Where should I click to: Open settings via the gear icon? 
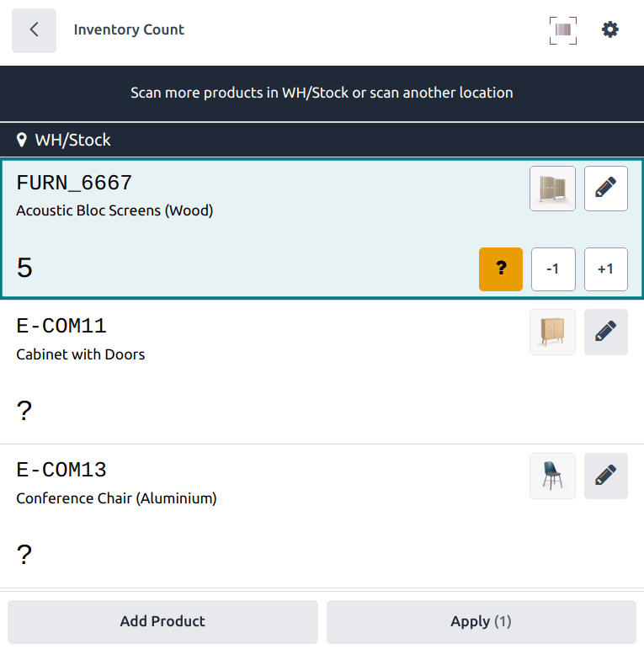(609, 30)
